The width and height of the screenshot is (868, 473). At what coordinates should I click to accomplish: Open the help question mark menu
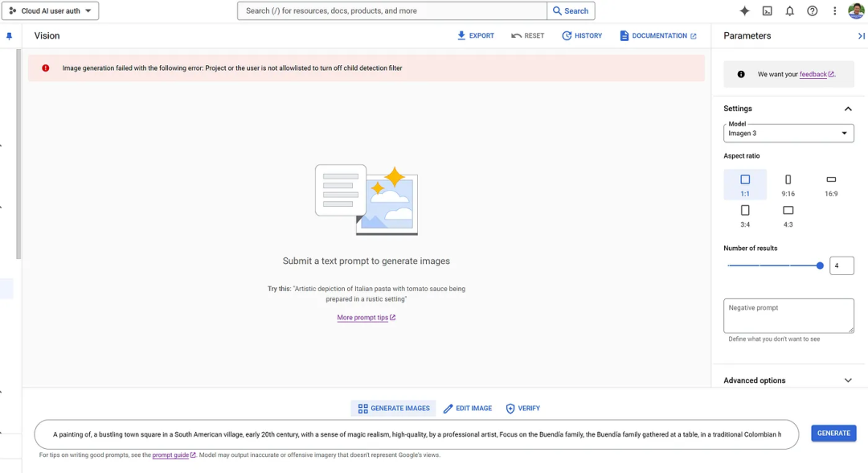(x=812, y=11)
